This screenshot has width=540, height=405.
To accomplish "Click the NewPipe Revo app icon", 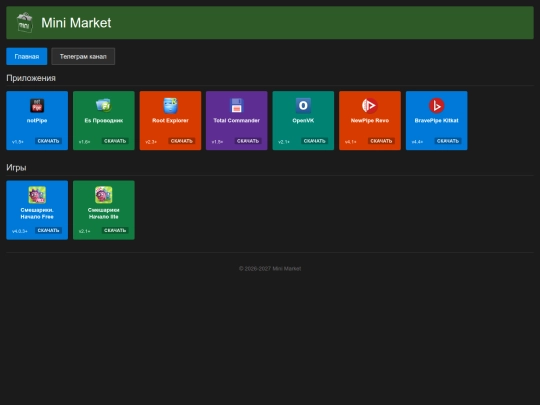I will [370, 105].
